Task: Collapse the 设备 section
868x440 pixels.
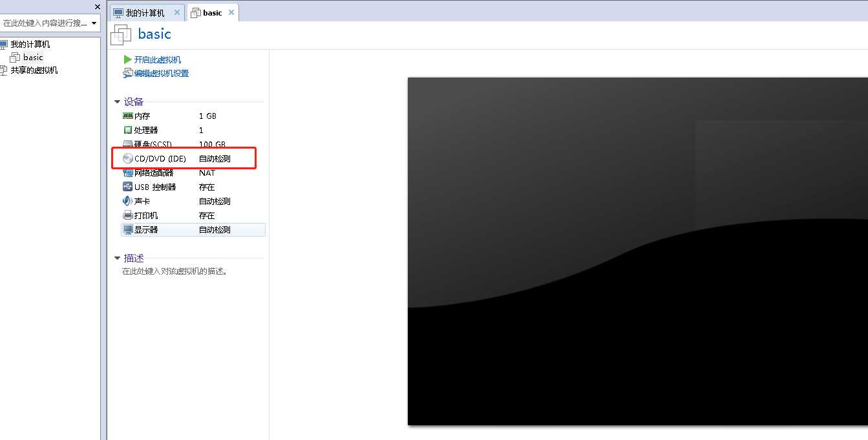Action: click(117, 102)
